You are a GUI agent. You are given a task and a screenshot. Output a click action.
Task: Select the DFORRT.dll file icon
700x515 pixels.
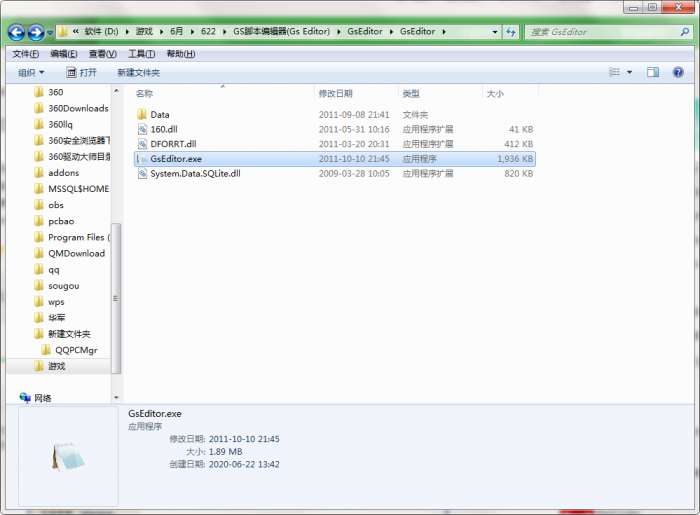142,144
